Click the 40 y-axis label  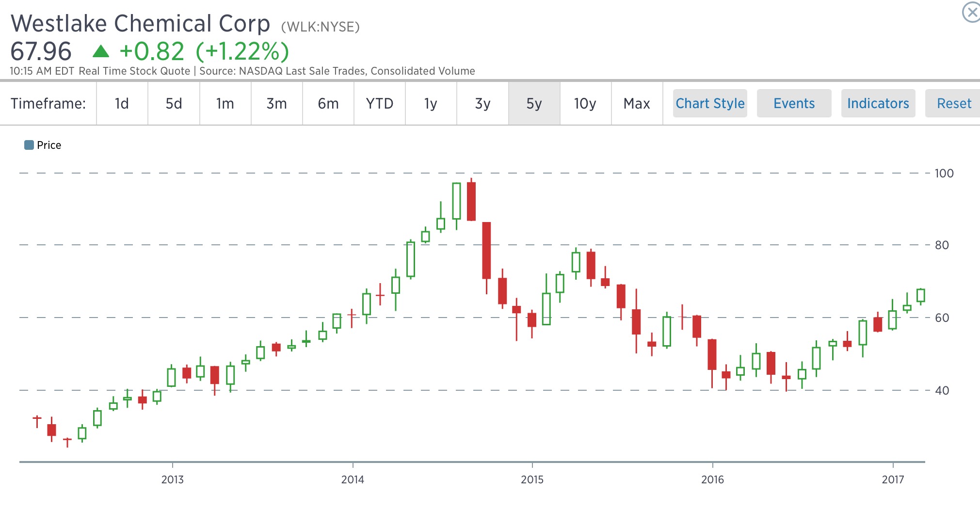(942, 390)
